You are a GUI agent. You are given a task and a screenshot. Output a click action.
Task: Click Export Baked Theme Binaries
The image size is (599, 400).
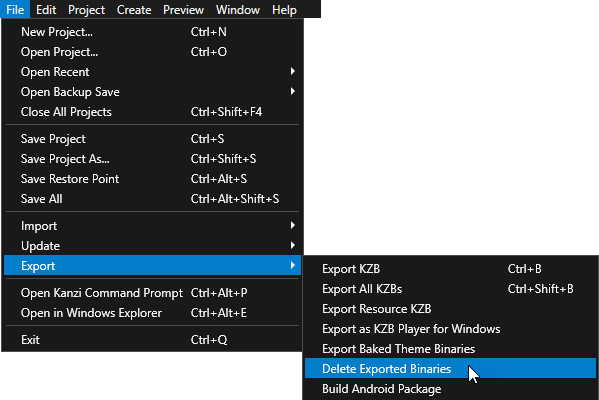click(450, 348)
